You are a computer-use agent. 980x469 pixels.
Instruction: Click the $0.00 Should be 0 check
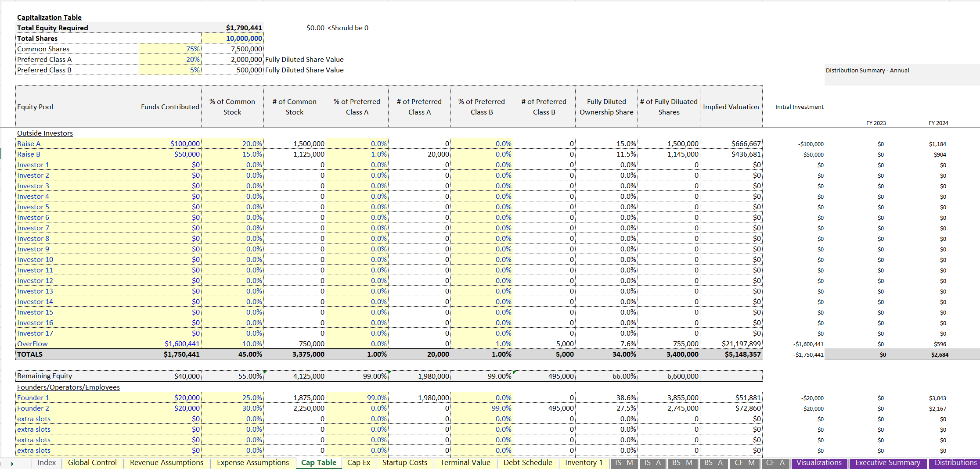337,28
